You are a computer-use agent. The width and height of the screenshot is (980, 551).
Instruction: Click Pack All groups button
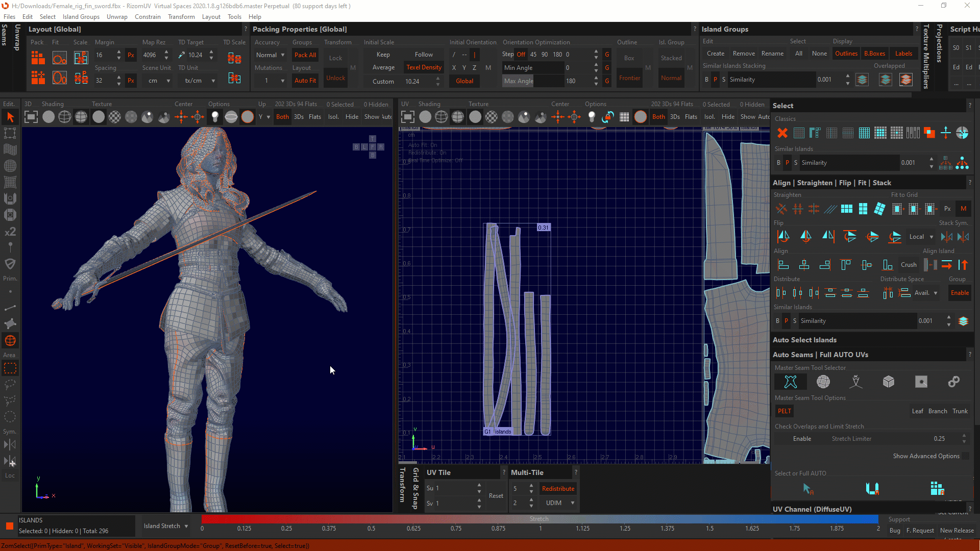(305, 55)
